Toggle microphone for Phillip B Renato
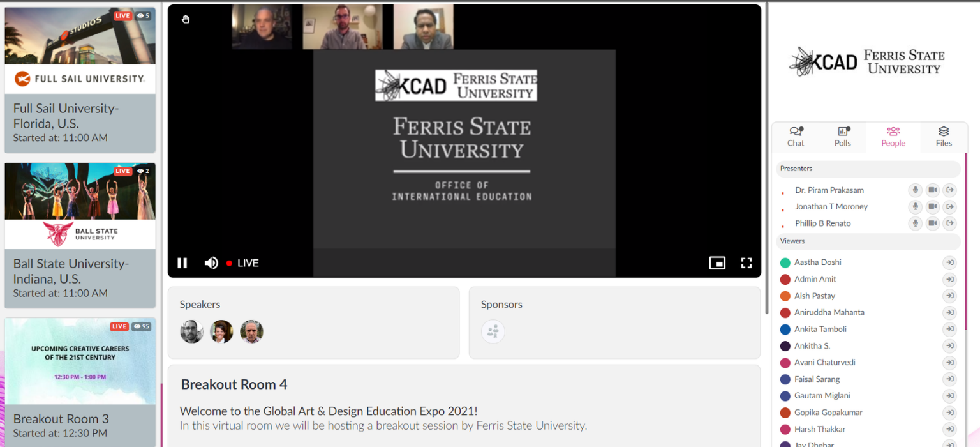The image size is (980, 447). click(916, 223)
